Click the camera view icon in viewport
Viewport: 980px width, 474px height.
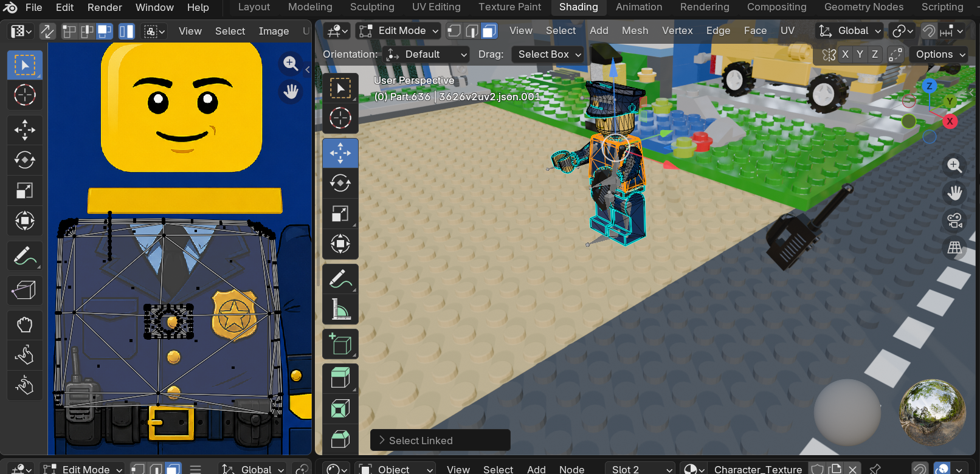point(954,221)
